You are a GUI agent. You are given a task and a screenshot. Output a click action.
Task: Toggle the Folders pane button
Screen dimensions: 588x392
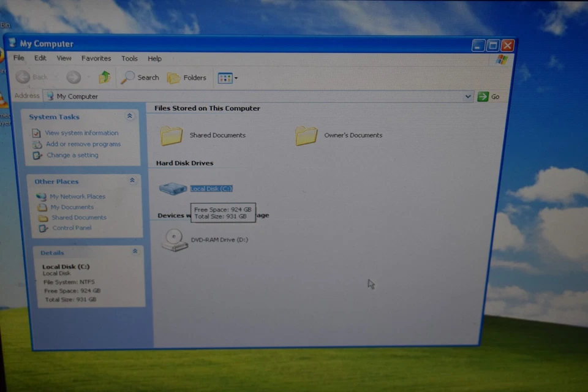pyautogui.click(x=187, y=78)
